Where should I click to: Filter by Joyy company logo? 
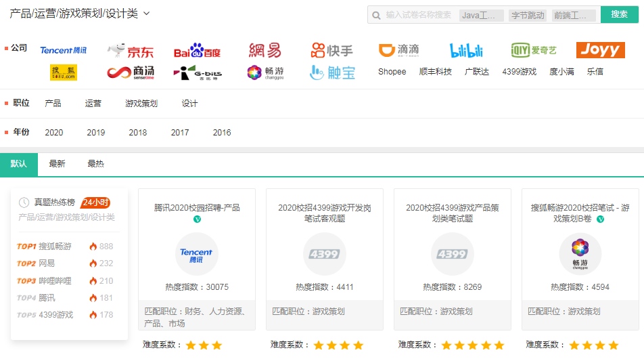pyautogui.click(x=601, y=50)
